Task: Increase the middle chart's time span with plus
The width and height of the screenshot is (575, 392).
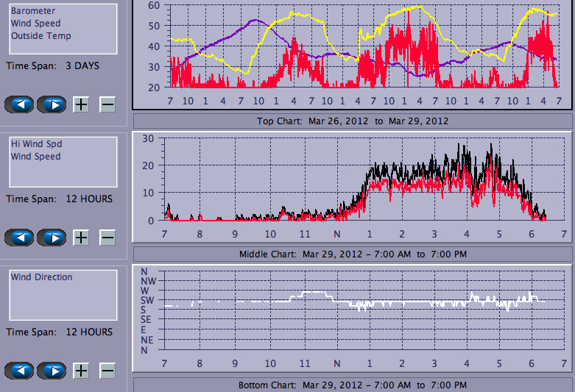Action: coord(81,238)
